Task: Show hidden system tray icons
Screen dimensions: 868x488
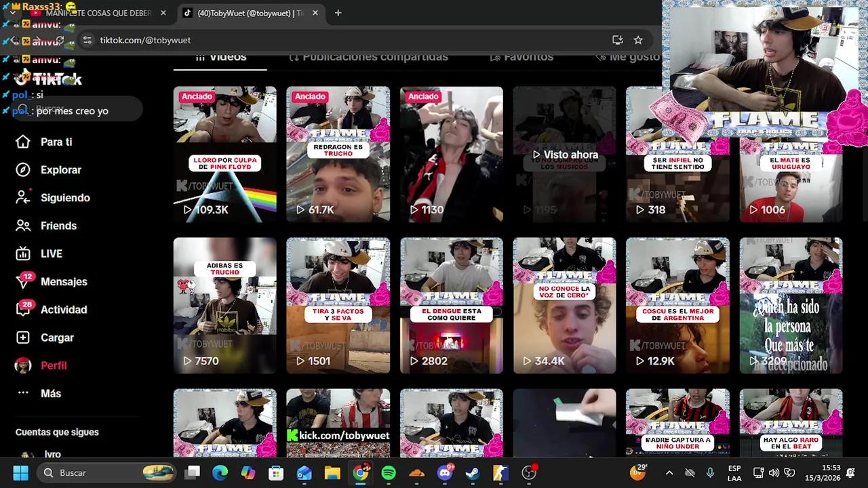Action: pos(669,472)
